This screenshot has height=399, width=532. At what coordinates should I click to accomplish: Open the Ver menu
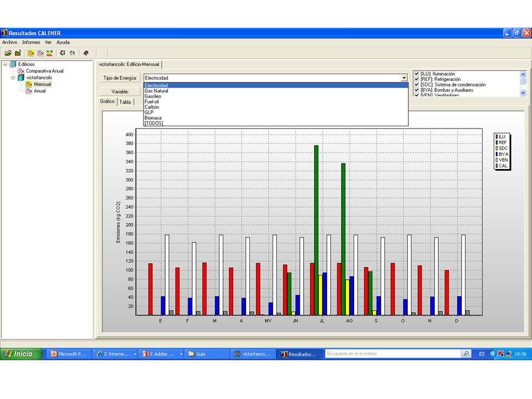click(48, 43)
